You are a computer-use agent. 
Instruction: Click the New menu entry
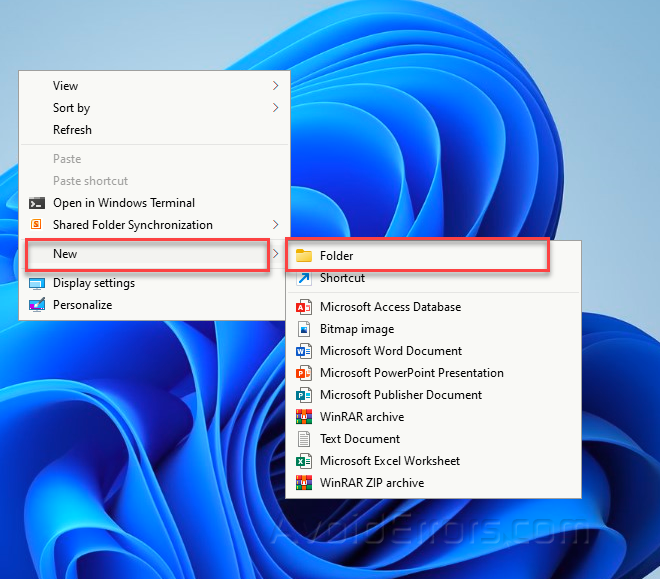point(65,254)
